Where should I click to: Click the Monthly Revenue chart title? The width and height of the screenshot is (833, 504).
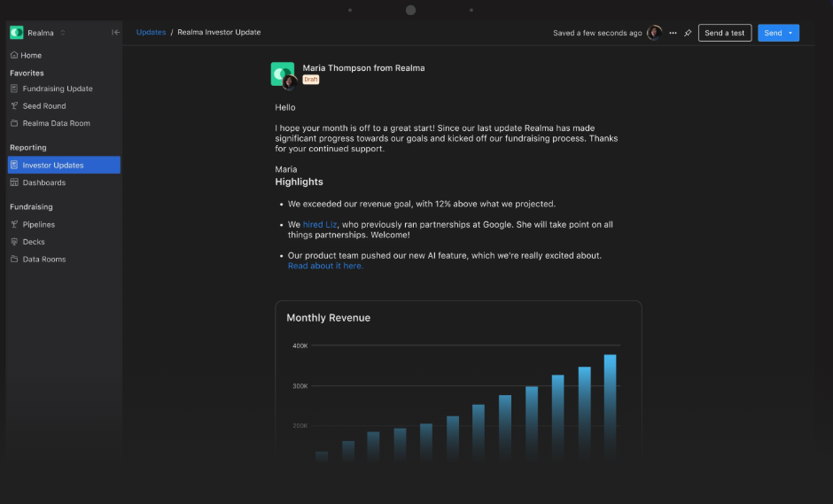click(x=328, y=318)
